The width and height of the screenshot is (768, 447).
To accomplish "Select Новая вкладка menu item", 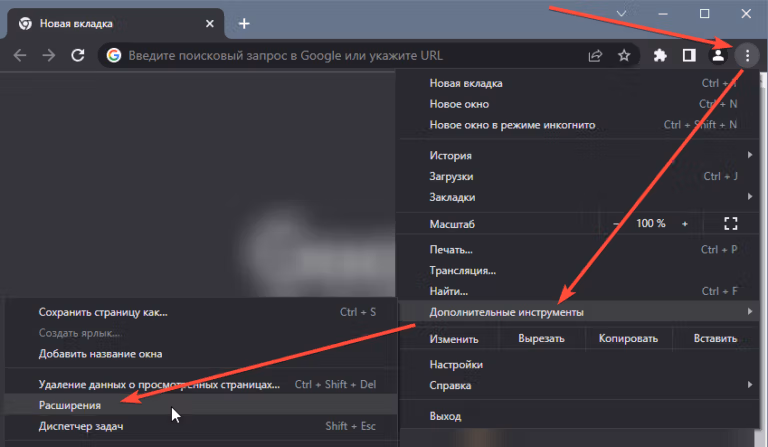I will [580, 83].
